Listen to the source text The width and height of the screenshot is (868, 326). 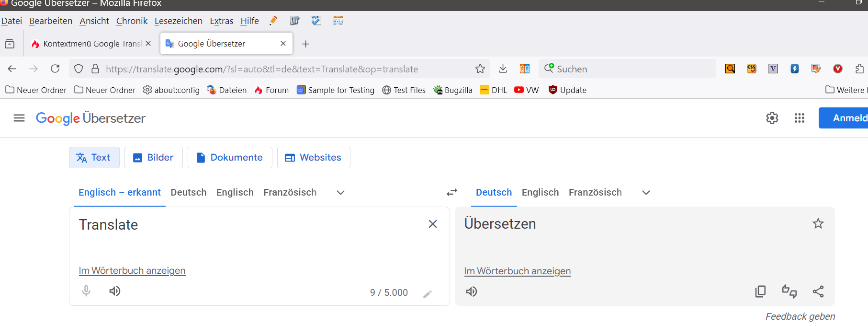tap(115, 291)
